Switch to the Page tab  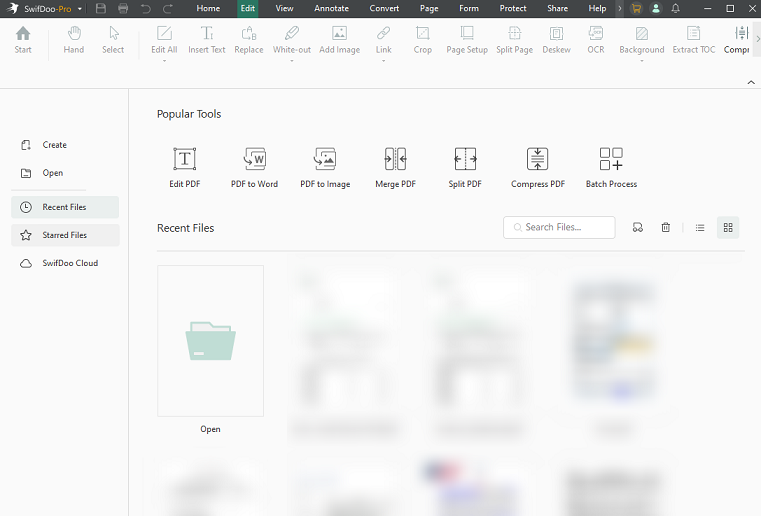click(429, 8)
